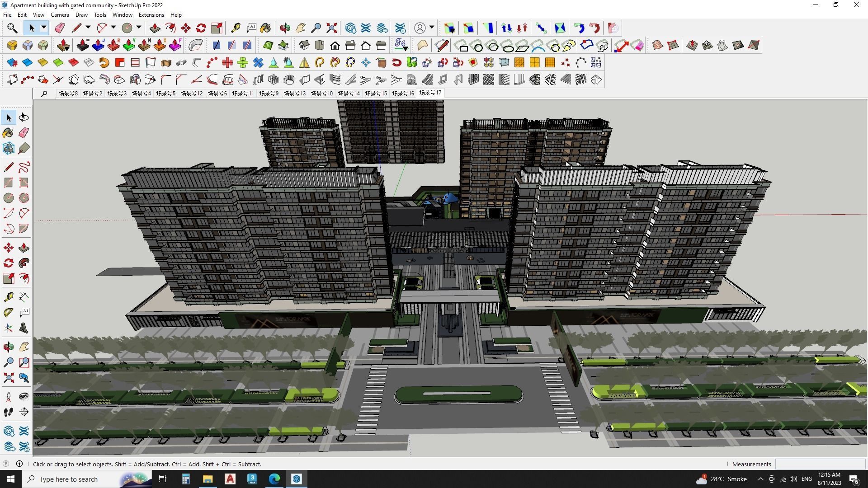Expand the Line tool dropdown
Image resolution: width=868 pixels, height=488 pixels.
click(88, 28)
